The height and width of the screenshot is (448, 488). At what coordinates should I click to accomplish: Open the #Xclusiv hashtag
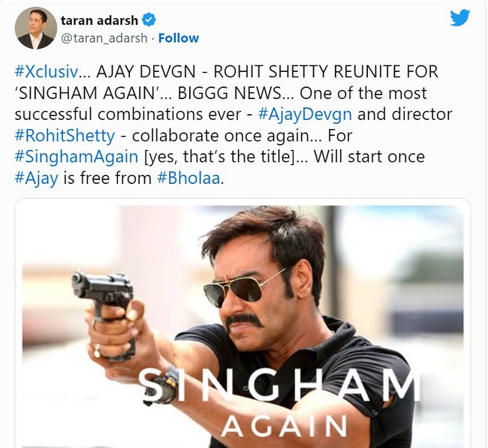(47, 71)
